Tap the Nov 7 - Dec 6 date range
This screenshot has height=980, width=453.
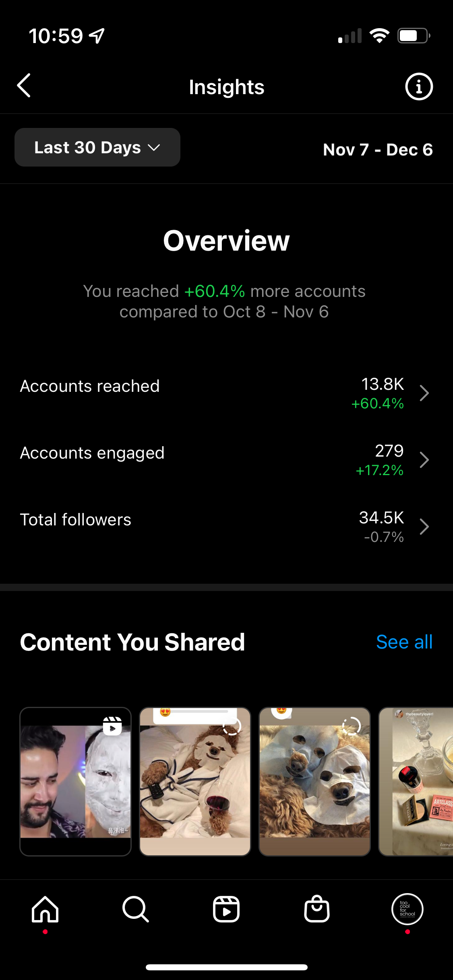(x=378, y=150)
